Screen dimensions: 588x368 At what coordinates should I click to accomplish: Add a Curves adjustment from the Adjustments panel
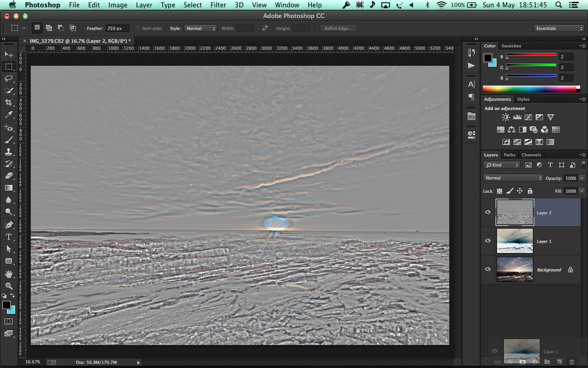coord(528,117)
